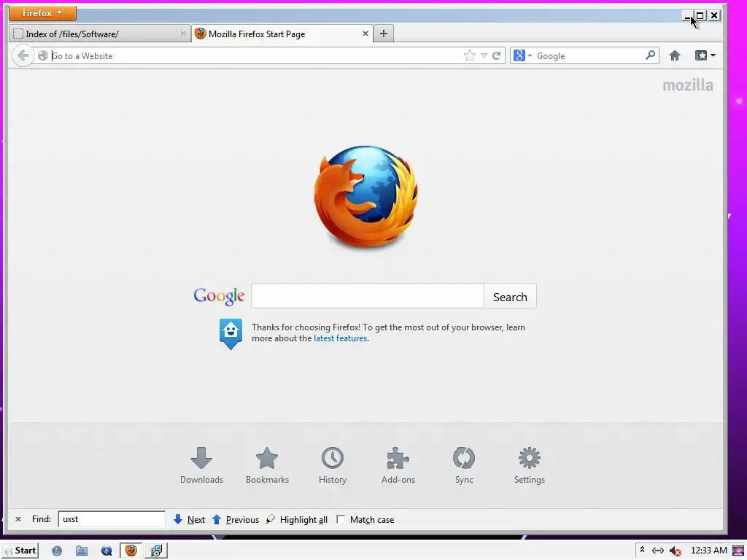747x560 pixels.
Task: Open the orange Firefox menu button
Action: (42, 13)
